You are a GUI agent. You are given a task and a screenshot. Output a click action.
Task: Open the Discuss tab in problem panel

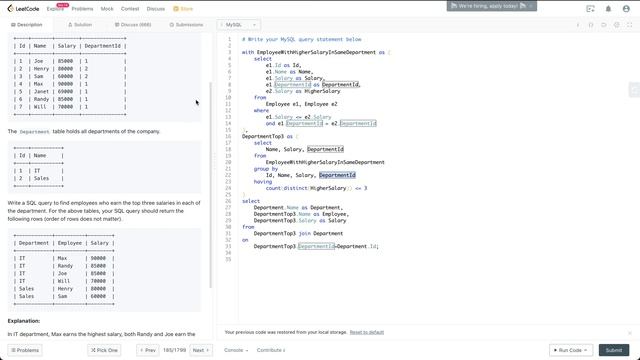(133, 25)
